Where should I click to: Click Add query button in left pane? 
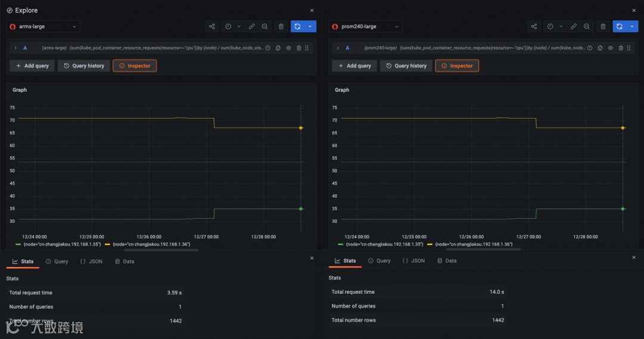click(32, 66)
